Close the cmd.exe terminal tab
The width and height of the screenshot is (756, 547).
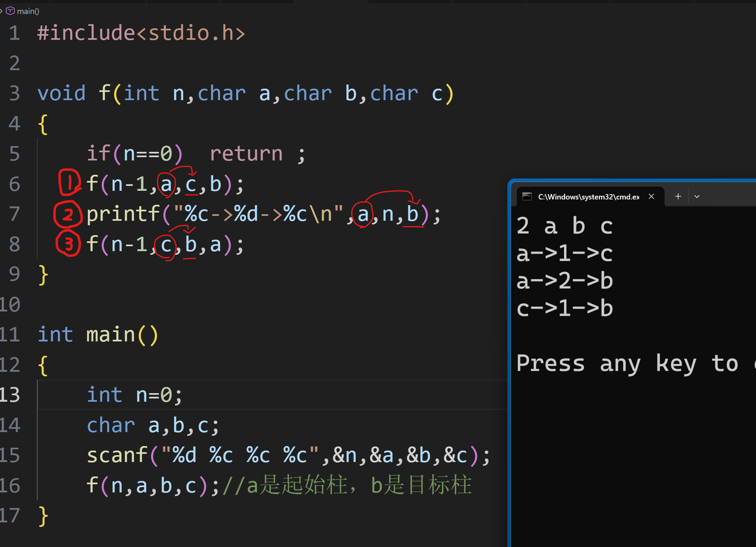(651, 197)
